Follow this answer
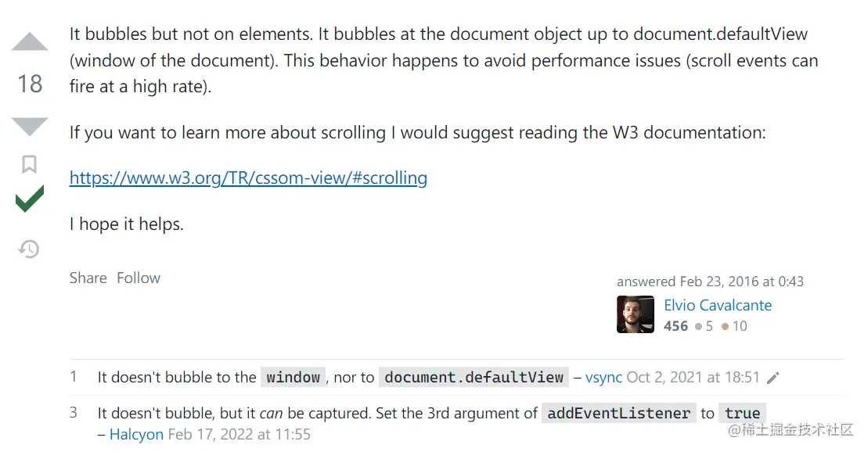 [x=139, y=278]
